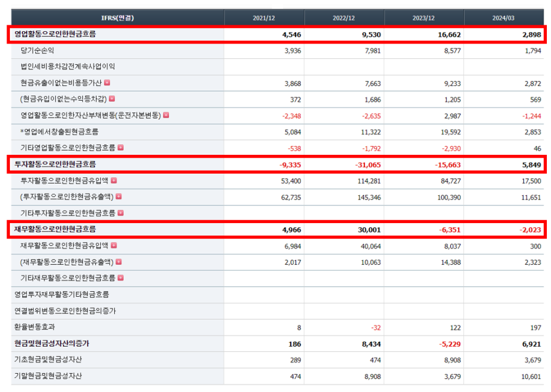551x392 pixels.
Task: Click the 2023/12 column header
Action: (423, 18)
